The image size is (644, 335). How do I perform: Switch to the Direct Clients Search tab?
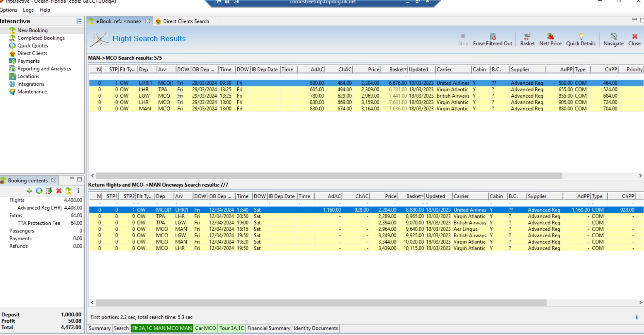pyautogui.click(x=186, y=21)
